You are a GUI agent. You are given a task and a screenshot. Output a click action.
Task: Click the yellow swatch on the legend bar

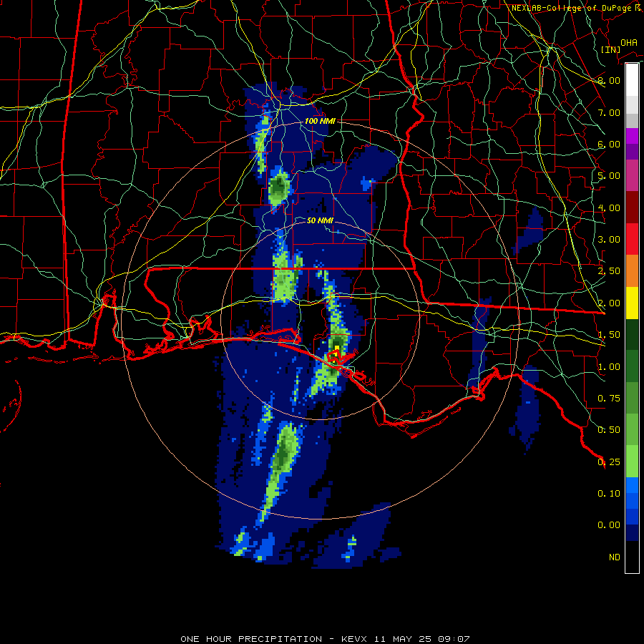coord(632,303)
